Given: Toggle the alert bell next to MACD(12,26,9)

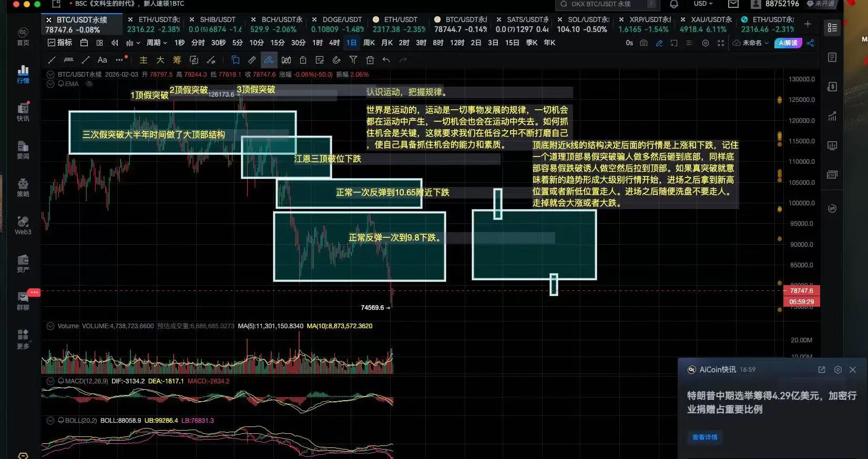Looking at the screenshot, I should point(61,381).
